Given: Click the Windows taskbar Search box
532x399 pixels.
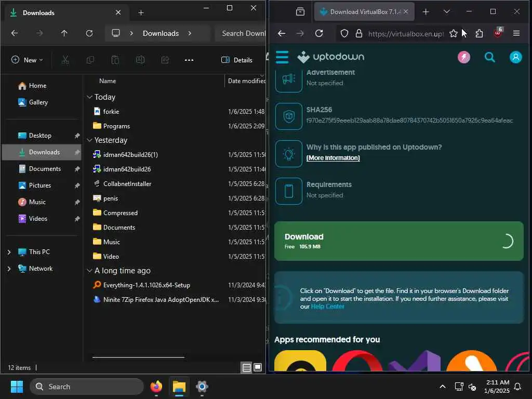Looking at the screenshot, I should point(87,387).
